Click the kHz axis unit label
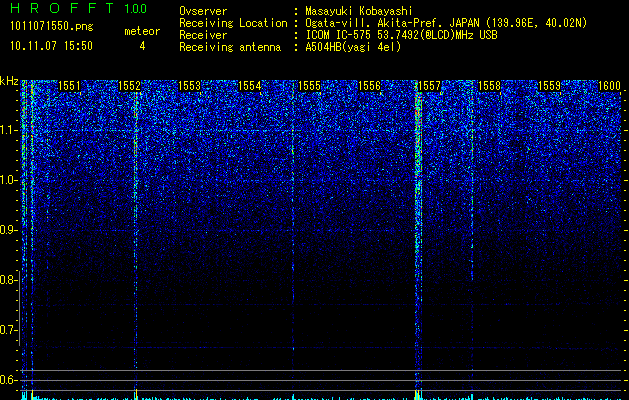 click(9, 81)
